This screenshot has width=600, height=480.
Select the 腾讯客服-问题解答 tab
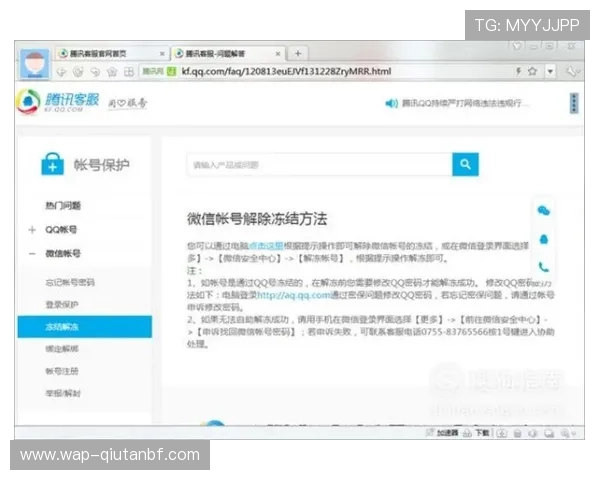[x=228, y=54]
